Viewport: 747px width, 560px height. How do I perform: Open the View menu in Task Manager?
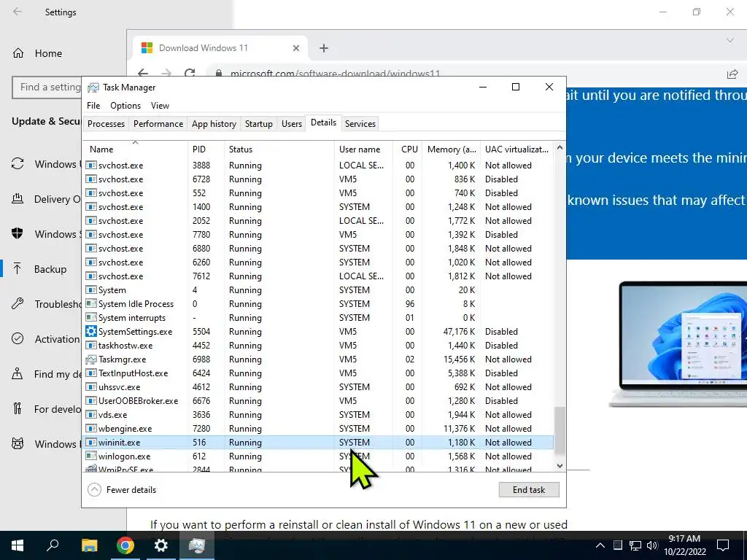click(x=160, y=105)
